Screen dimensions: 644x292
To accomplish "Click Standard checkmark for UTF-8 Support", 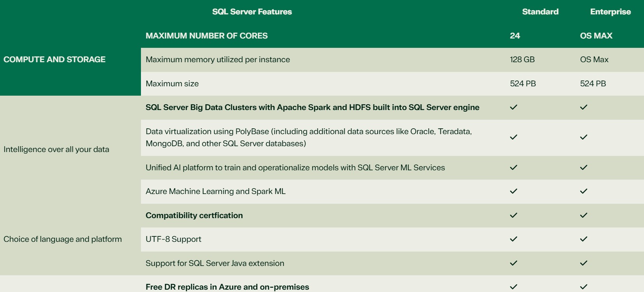I will click(514, 239).
